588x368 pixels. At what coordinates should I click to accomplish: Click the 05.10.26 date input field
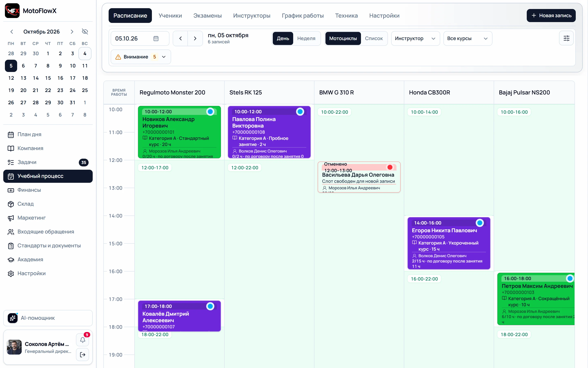pyautogui.click(x=140, y=38)
